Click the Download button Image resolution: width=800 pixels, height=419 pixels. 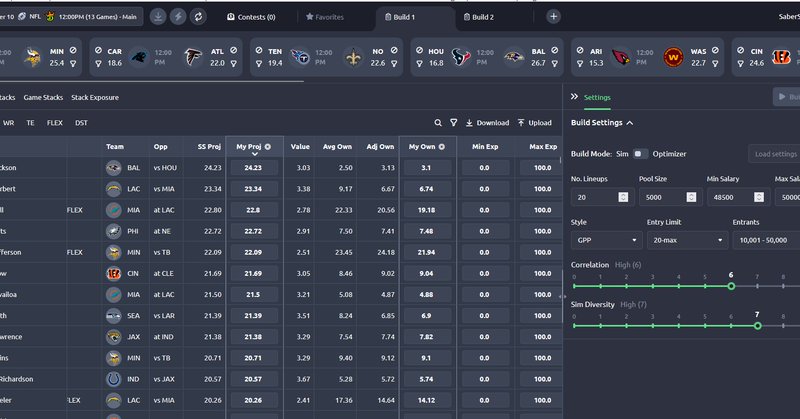(x=487, y=123)
